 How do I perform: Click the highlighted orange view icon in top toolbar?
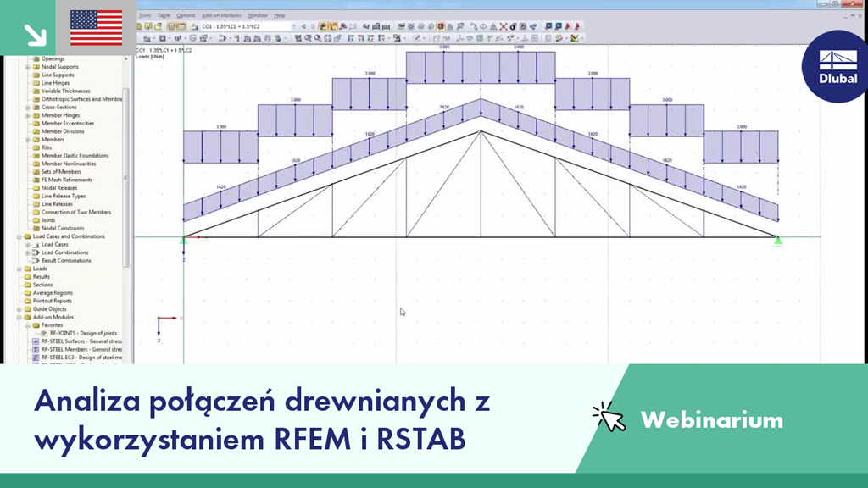[440, 26]
